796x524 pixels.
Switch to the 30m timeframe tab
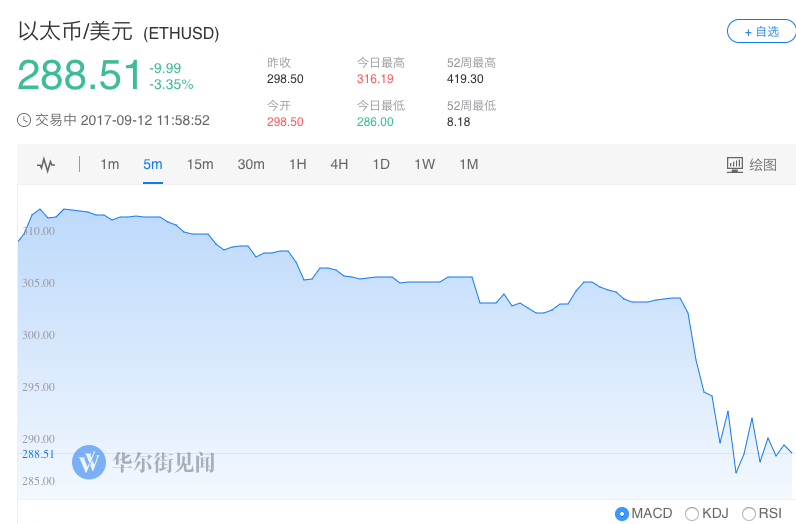point(251,165)
